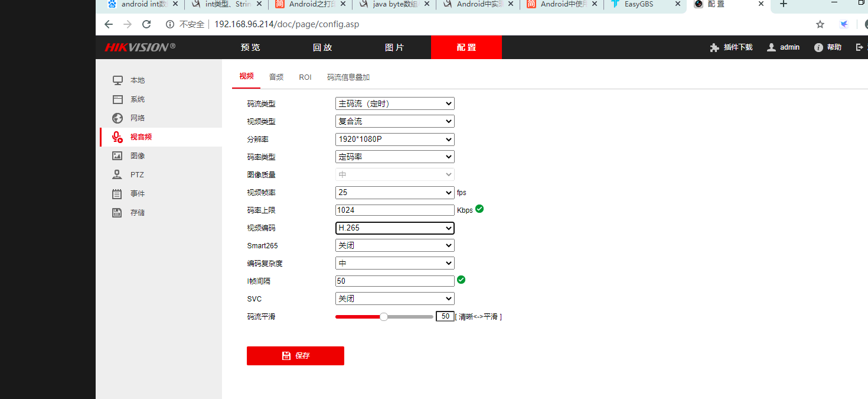Screen dimensions: 868x399
Task: Click the window icon beside 系统
Action: pyautogui.click(x=118, y=99)
